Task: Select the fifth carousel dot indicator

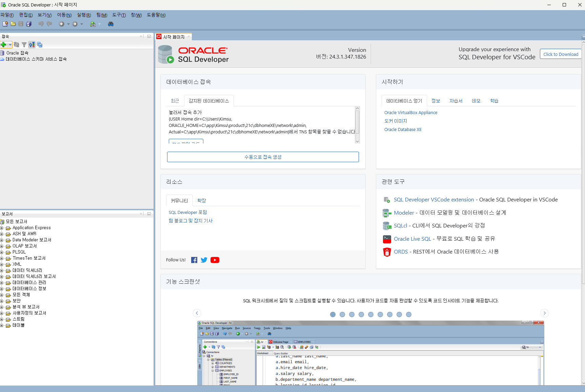Action: [x=371, y=315]
